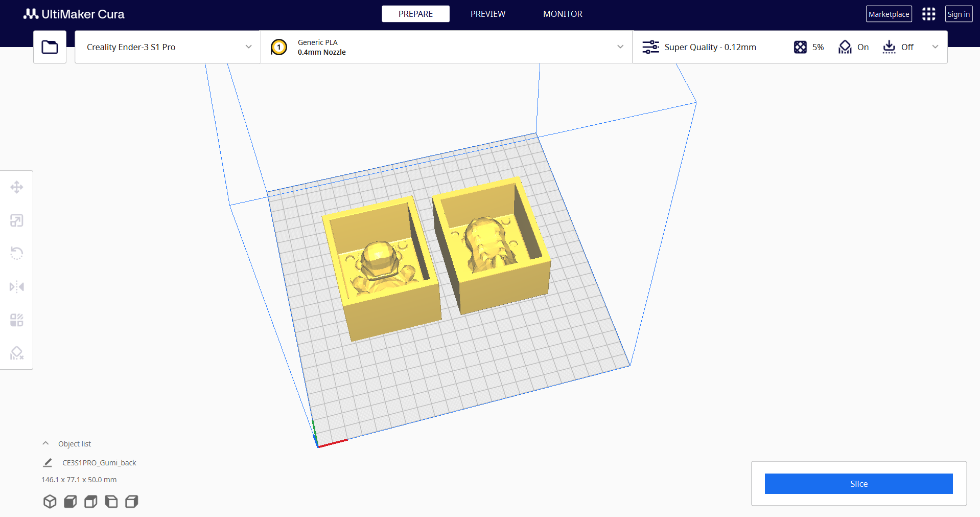Select the Rotate tool in sidebar
The width and height of the screenshot is (980, 517).
point(17,253)
